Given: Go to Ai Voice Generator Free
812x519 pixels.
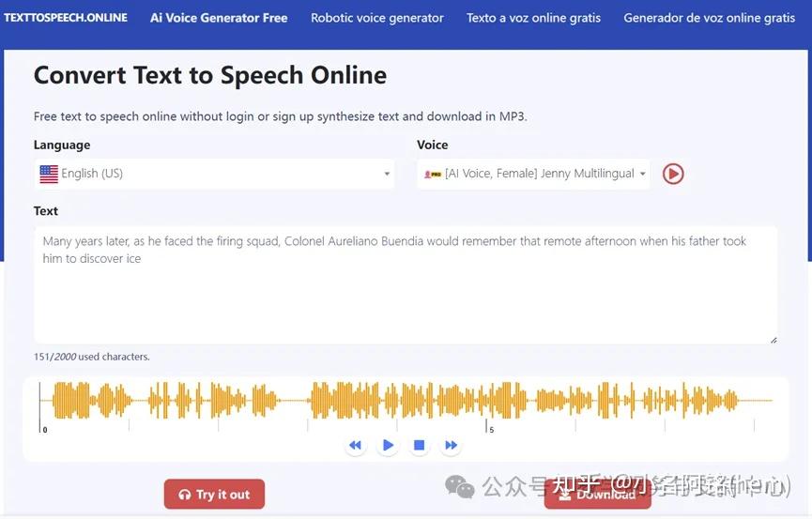Looking at the screenshot, I should pos(219,18).
